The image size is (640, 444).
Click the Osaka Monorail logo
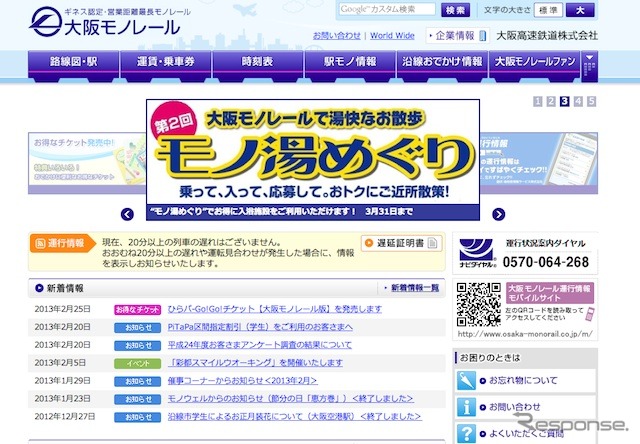110,22
